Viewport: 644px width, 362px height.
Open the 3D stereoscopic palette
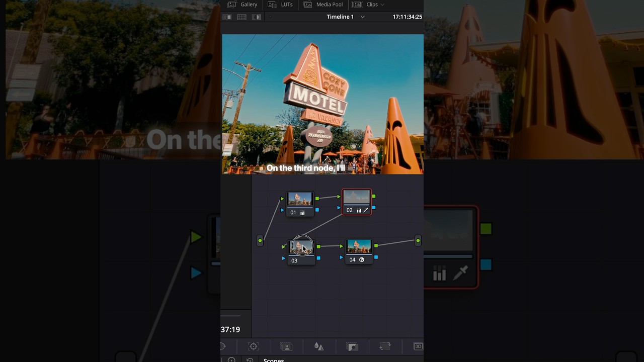pos(418,346)
